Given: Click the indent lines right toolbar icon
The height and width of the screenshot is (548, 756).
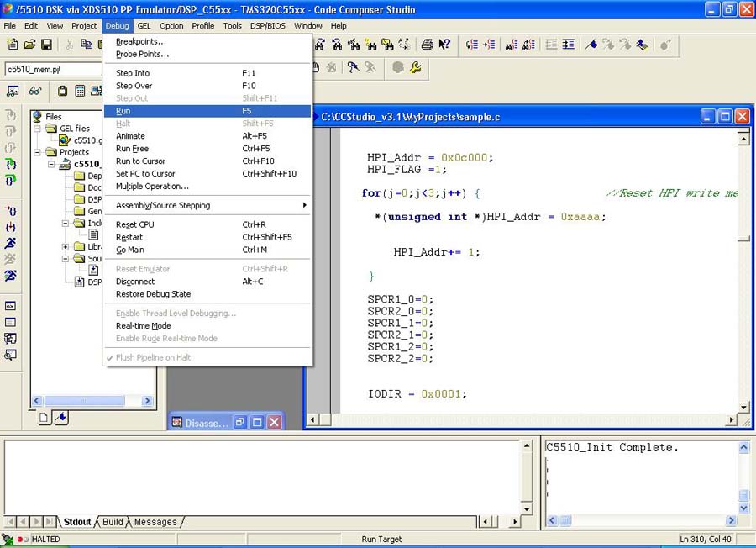Looking at the screenshot, I should [569, 45].
